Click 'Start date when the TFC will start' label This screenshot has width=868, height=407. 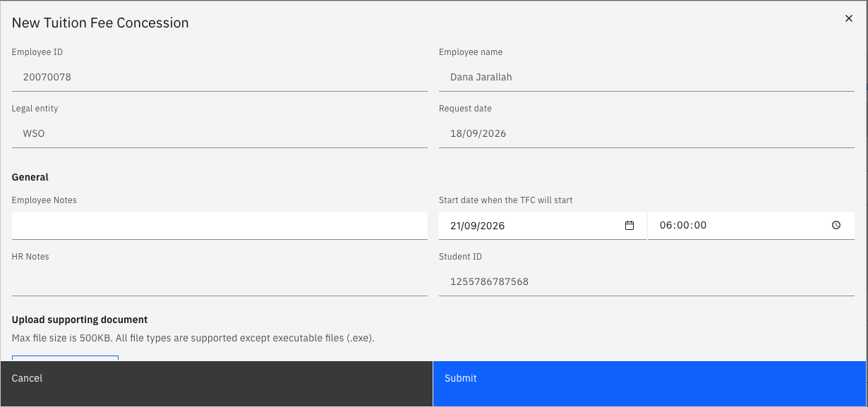(x=506, y=200)
